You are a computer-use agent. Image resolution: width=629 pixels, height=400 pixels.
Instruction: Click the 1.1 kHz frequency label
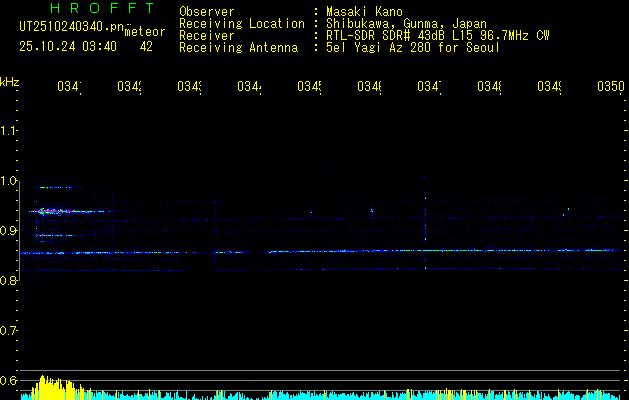9,131
